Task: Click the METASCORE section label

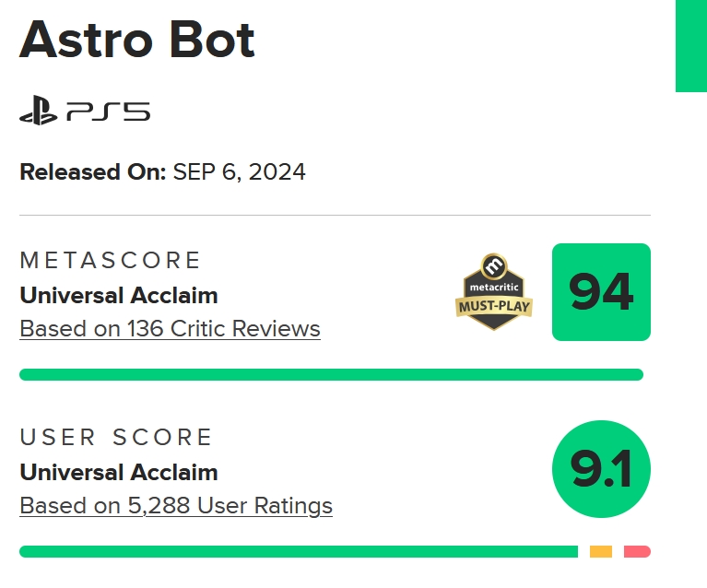Action: tap(110, 260)
